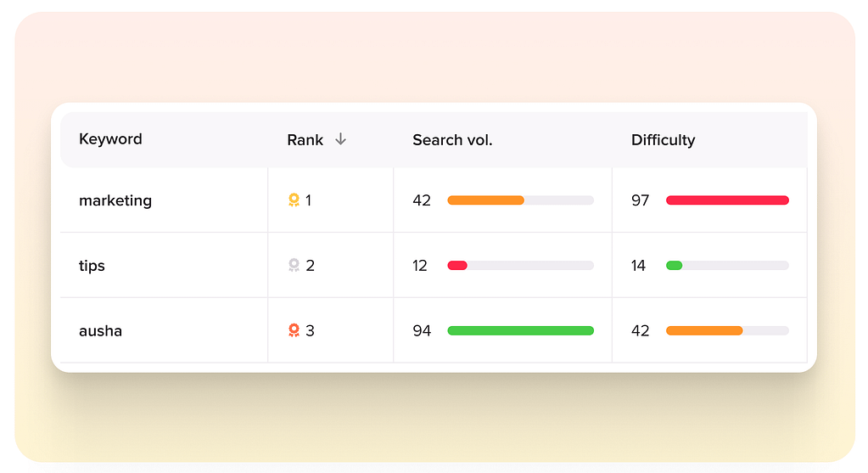
Task: Click the red search volume bar for tips
Action: [x=457, y=266]
